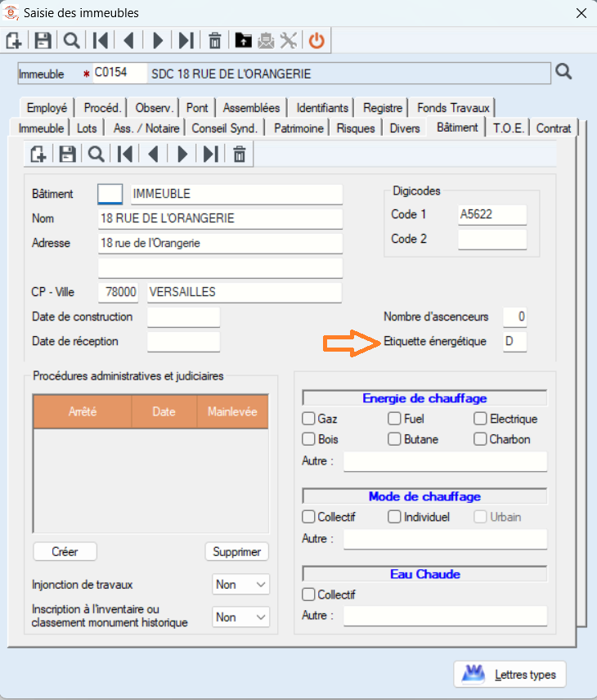Image resolution: width=597 pixels, height=700 pixels.
Task: Click the Nombre d'ascenceurs field
Action: pos(515,317)
